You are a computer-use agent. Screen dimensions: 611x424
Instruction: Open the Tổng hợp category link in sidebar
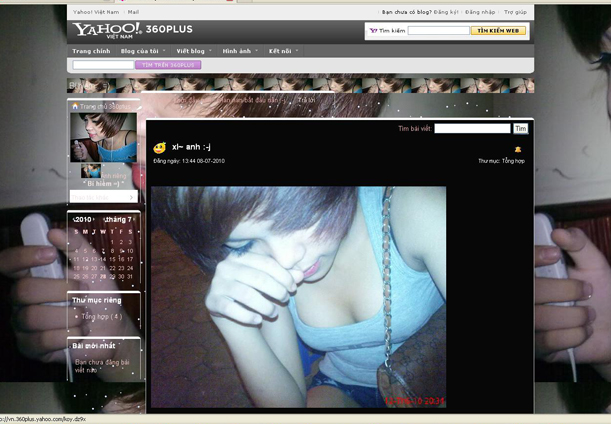click(101, 316)
